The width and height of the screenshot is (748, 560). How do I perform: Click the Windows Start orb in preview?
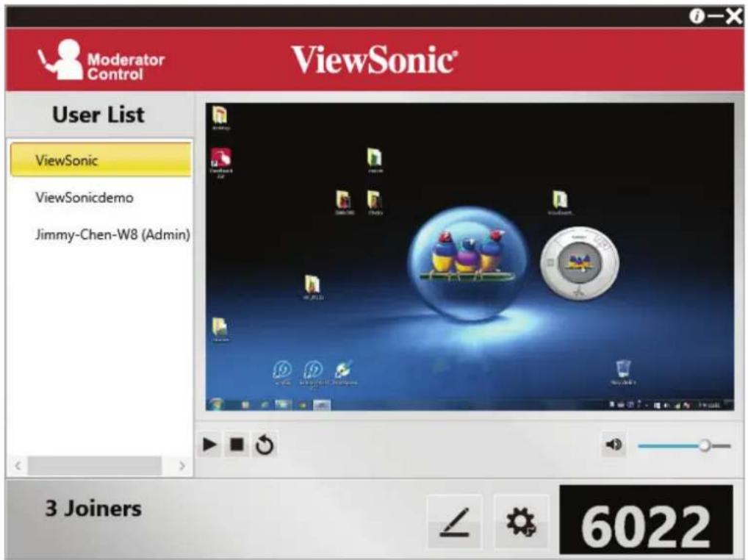tap(217, 403)
